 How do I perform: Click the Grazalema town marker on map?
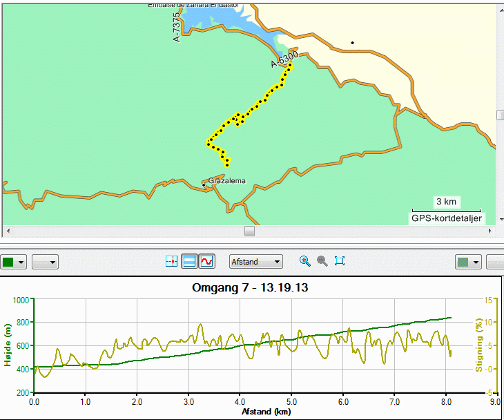coord(204,185)
